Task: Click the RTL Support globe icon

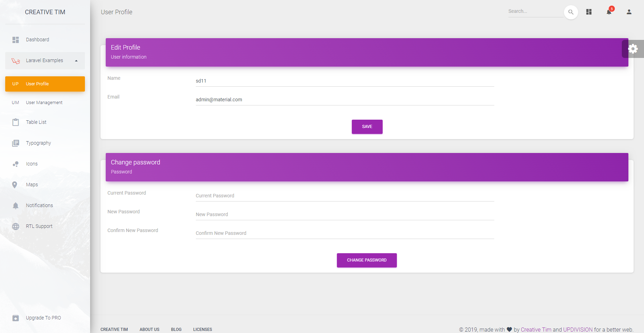Action: (16, 226)
